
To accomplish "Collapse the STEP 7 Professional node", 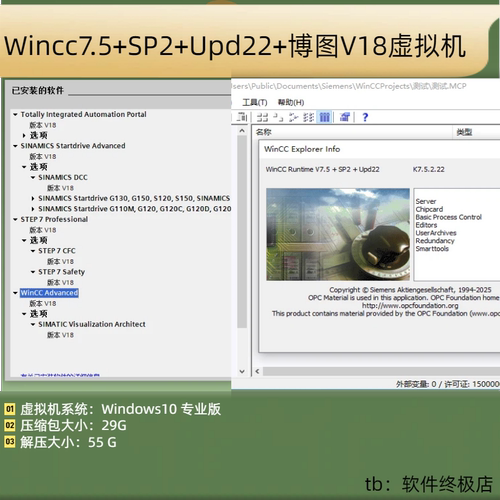I will (15, 219).
